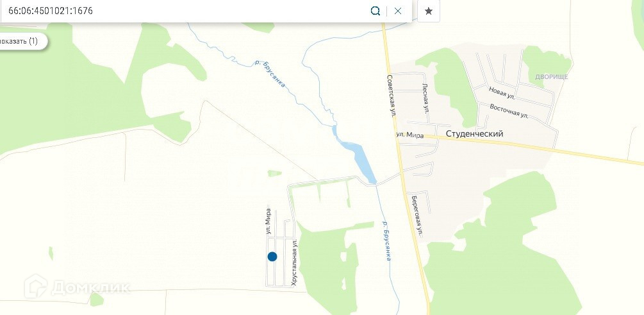
Task: Click the Новая ул. street label
Action: coord(502,92)
